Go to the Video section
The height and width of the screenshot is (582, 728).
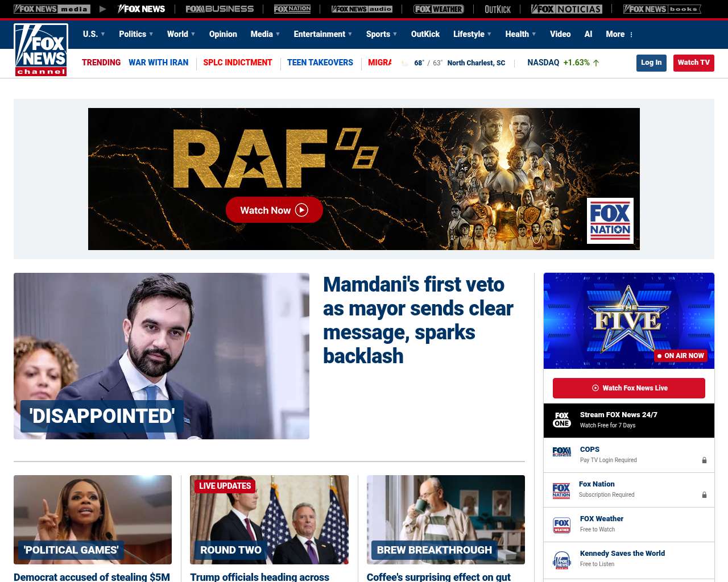tap(560, 34)
